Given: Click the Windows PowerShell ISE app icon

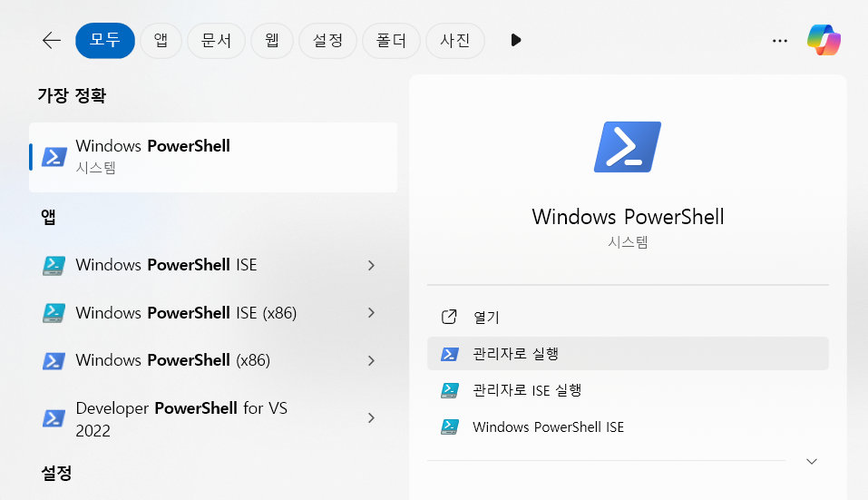Looking at the screenshot, I should coord(54,265).
